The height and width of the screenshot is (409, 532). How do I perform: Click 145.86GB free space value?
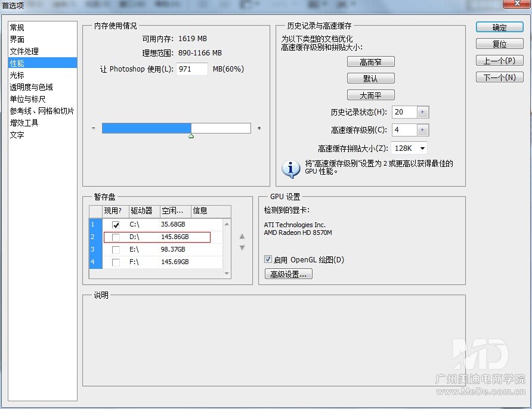click(175, 237)
